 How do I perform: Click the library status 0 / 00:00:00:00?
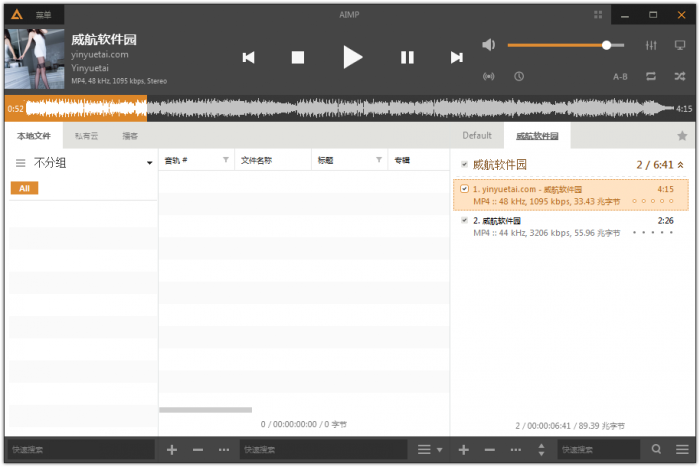(x=304, y=424)
